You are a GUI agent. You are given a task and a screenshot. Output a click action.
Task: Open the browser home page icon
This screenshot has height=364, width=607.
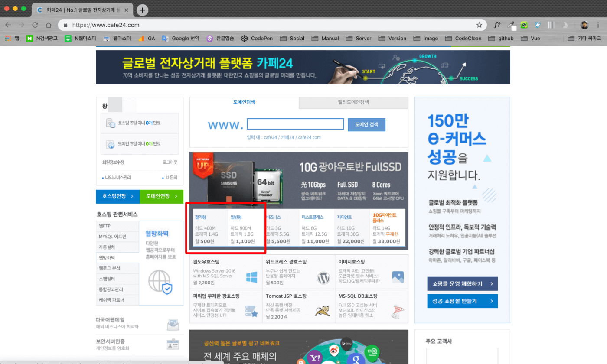coord(49,25)
